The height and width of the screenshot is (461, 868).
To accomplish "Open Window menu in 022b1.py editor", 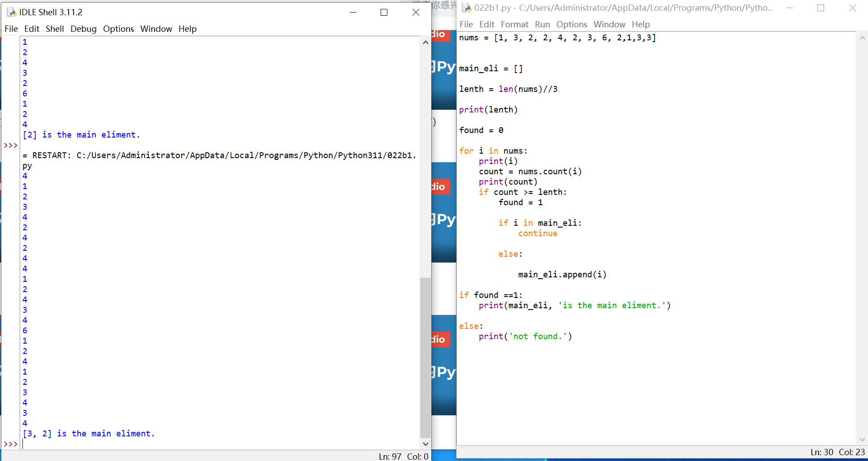I will click(609, 24).
